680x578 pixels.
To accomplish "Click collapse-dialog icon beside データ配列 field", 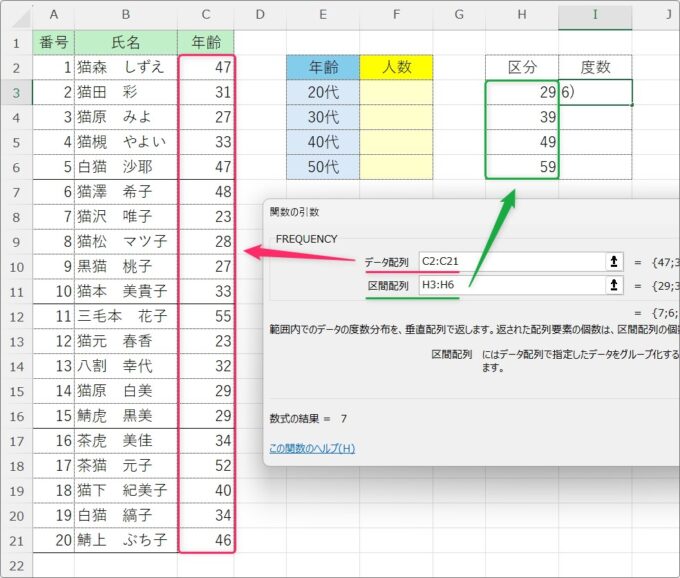I will tap(616, 261).
